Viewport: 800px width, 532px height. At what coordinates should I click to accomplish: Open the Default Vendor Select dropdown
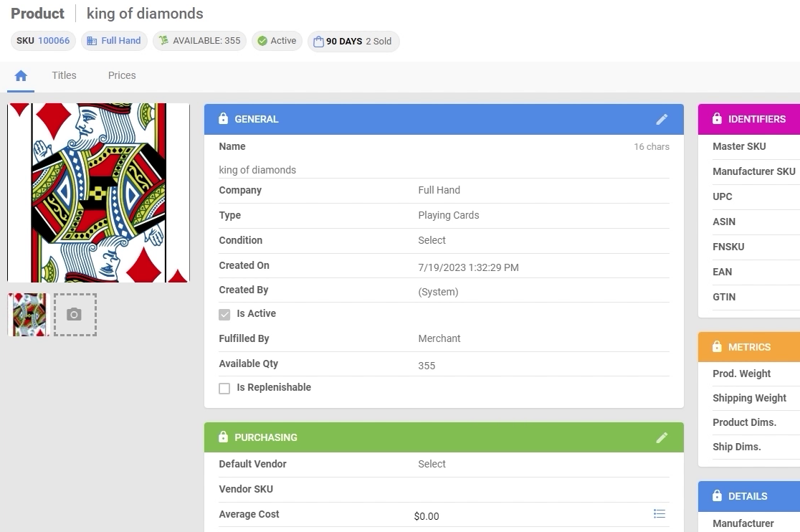coord(543,464)
